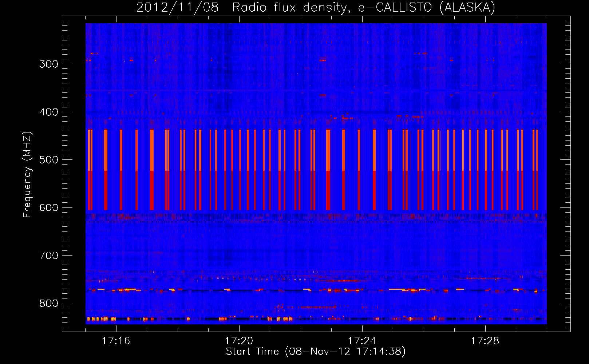Screen dimensions: 589x364
Task: Click the 300 frequency tick label
Action: [x=49, y=64]
